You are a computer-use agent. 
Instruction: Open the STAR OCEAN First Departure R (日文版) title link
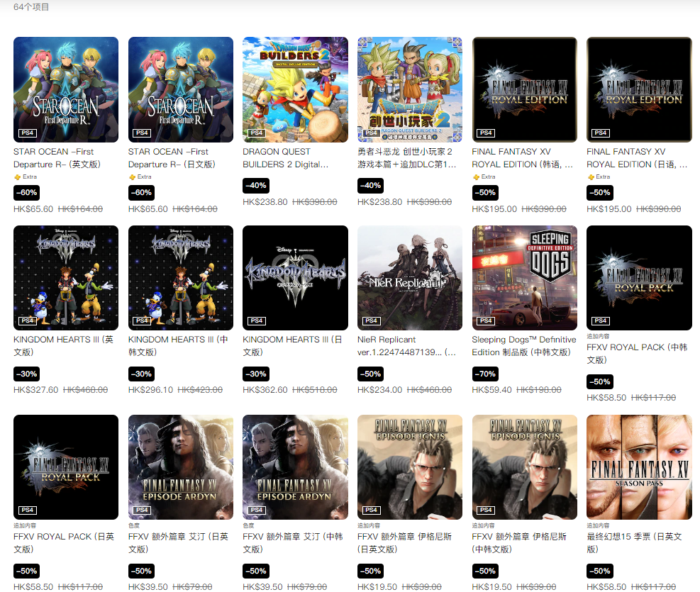tap(172, 158)
